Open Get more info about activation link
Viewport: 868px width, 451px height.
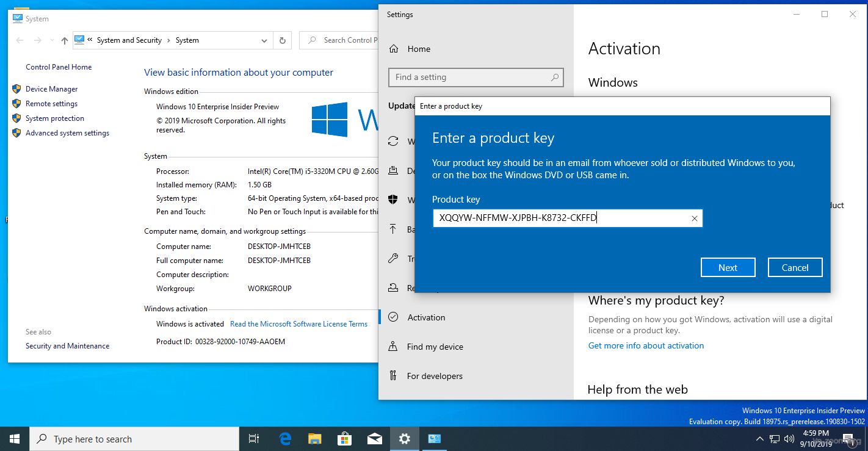(x=646, y=345)
